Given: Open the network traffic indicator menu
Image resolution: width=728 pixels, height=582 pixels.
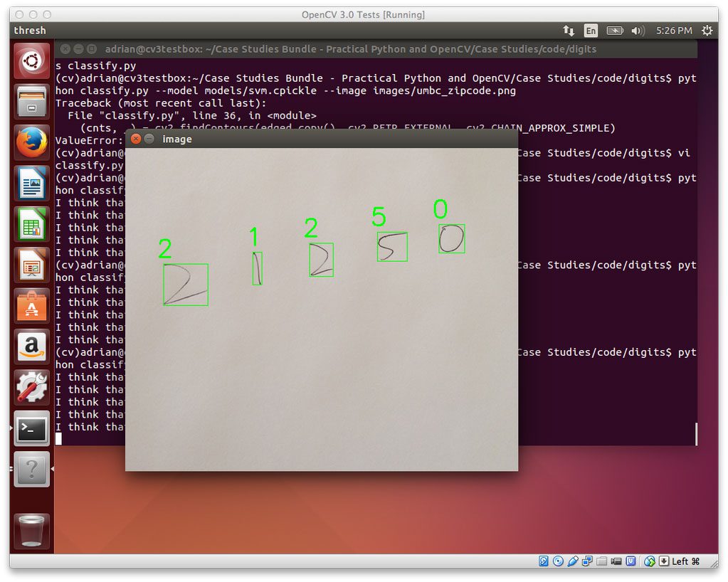Looking at the screenshot, I should (569, 31).
